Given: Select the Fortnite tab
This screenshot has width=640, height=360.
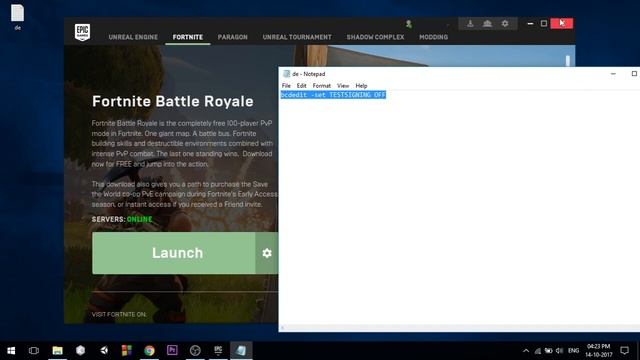Looking at the screenshot, I should click(188, 37).
